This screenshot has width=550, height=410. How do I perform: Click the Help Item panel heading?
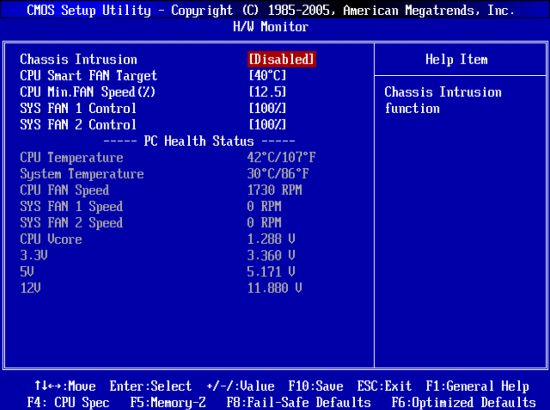(x=456, y=60)
